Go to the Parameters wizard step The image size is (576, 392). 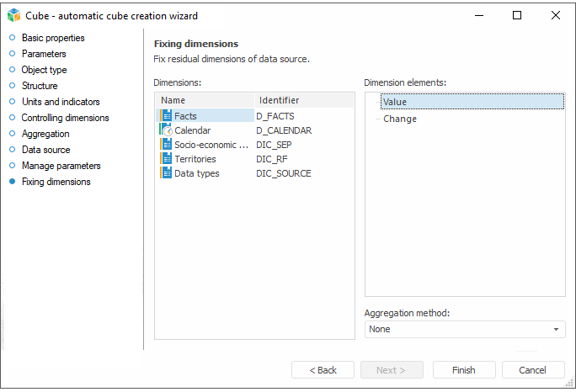pos(43,54)
